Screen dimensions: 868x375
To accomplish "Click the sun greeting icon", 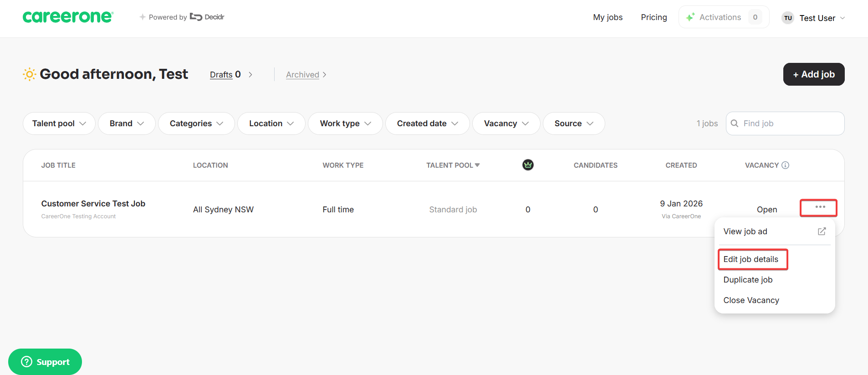I will 29,74.
